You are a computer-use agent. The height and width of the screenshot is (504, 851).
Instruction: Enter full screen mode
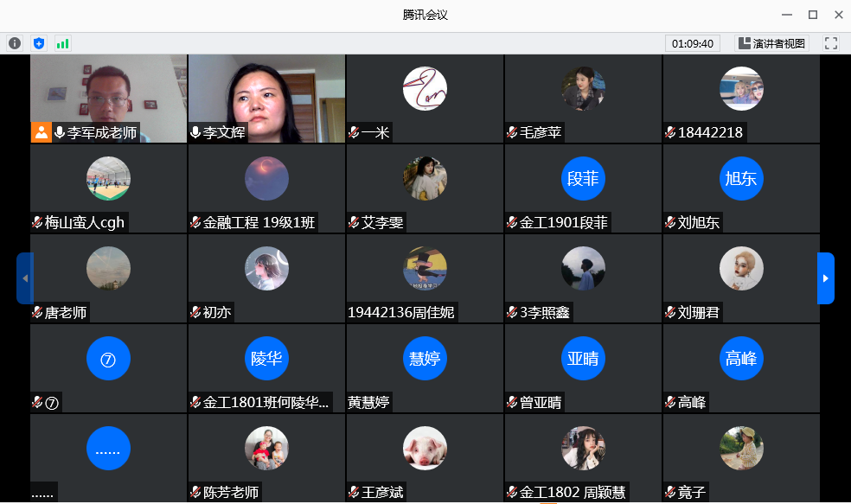pyautogui.click(x=831, y=43)
